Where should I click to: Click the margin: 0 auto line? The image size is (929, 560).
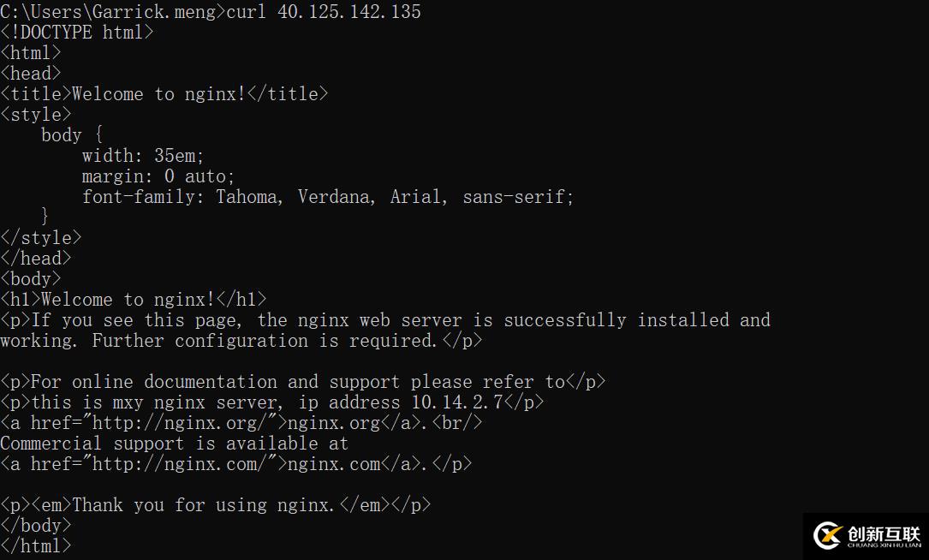[158, 176]
